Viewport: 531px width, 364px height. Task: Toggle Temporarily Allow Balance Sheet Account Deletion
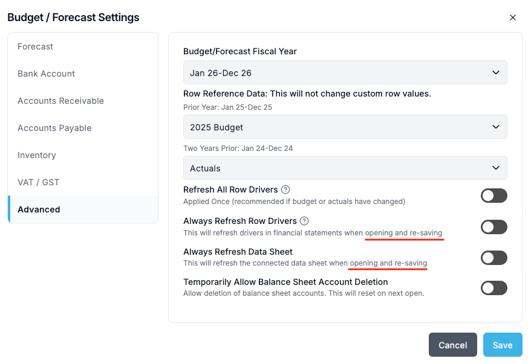[x=494, y=288]
